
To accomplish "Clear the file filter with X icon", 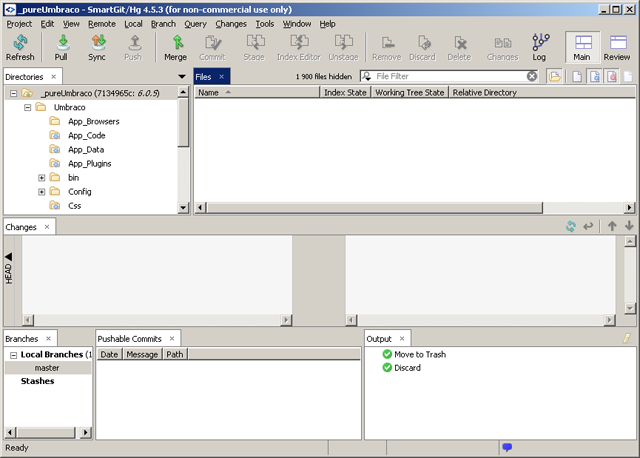I will point(532,76).
